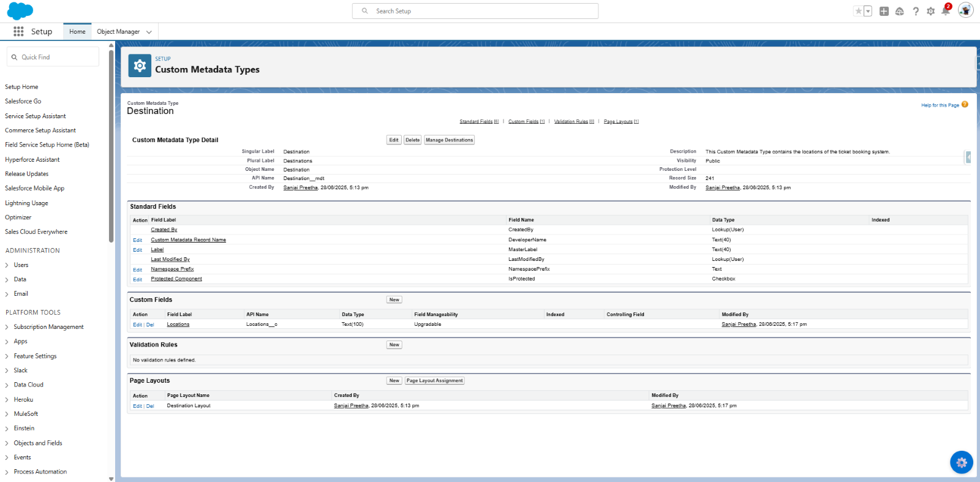Image resolution: width=980 pixels, height=482 pixels.
Task: Add this page to favorites with the star
Action: point(859,11)
